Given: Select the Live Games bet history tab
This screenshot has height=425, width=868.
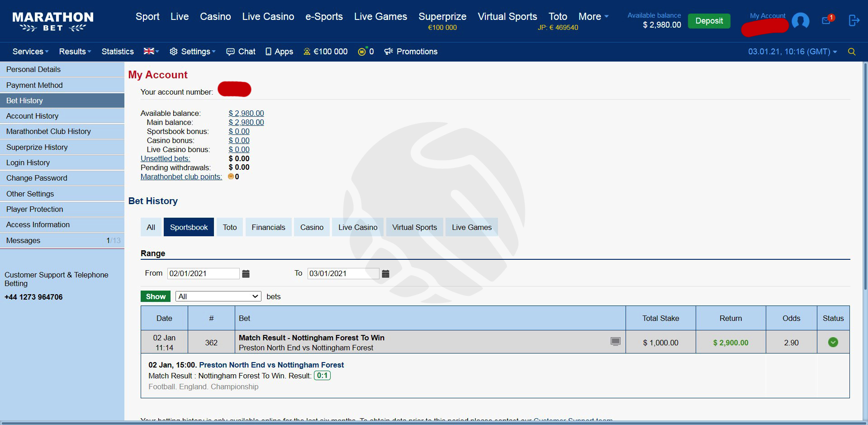Looking at the screenshot, I should [x=472, y=227].
